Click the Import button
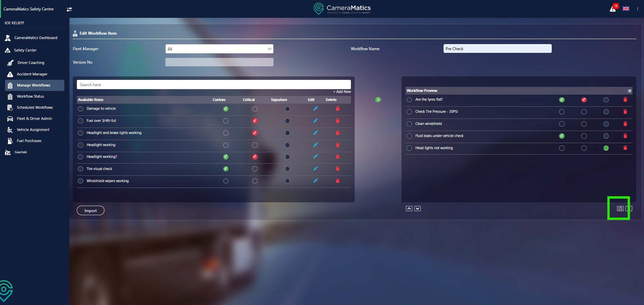Viewport: 644px width, 305px height. click(90, 211)
